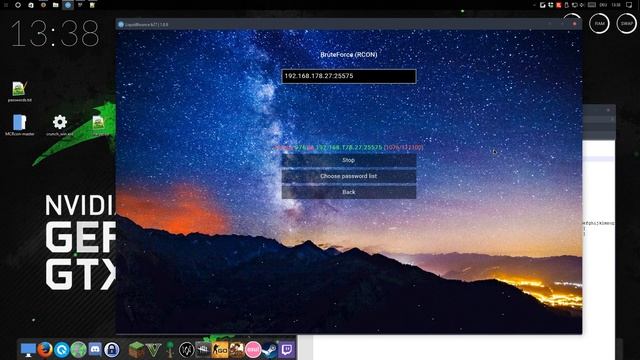Open the MCRcon-master folder on the desktop
This screenshot has height=360, width=640.
(x=19, y=125)
